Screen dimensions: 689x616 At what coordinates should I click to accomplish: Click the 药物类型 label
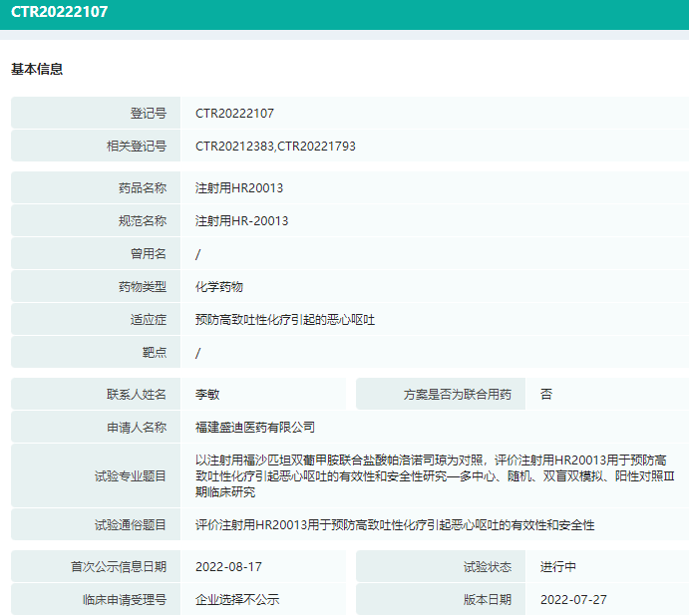click(143, 286)
